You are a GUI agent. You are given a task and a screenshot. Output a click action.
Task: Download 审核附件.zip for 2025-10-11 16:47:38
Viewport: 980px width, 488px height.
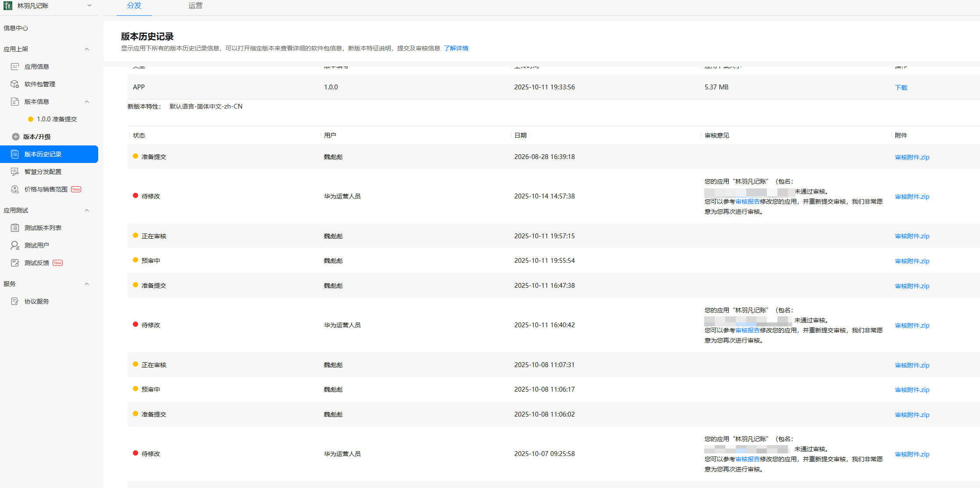(912, 286)
